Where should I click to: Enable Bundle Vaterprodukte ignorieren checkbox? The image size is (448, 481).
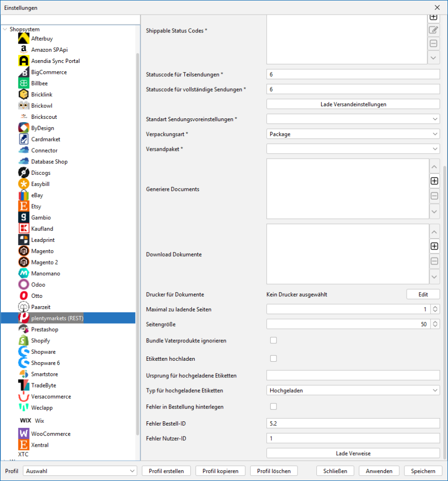pos(273,341)
